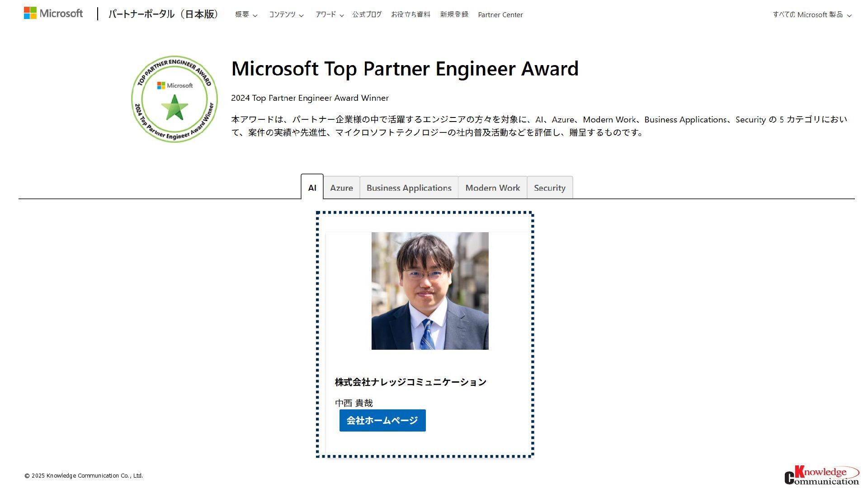Select company name 株式会社ナレッジコミュニケーション
Screen dimensions: 868x488
(x=410, y=382)
